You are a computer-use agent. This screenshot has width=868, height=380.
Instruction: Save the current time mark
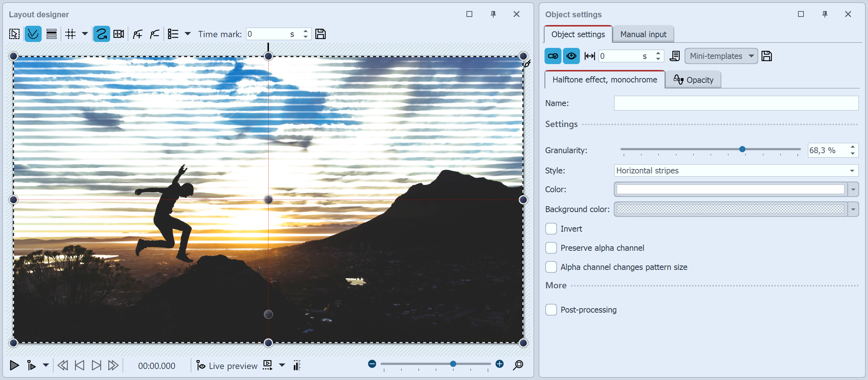[321, 34]
